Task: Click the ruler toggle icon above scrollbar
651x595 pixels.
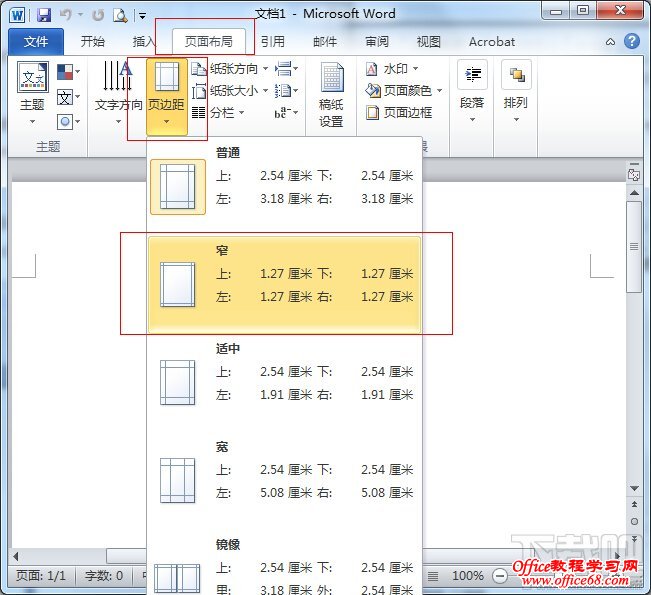Action: point(634,175)
